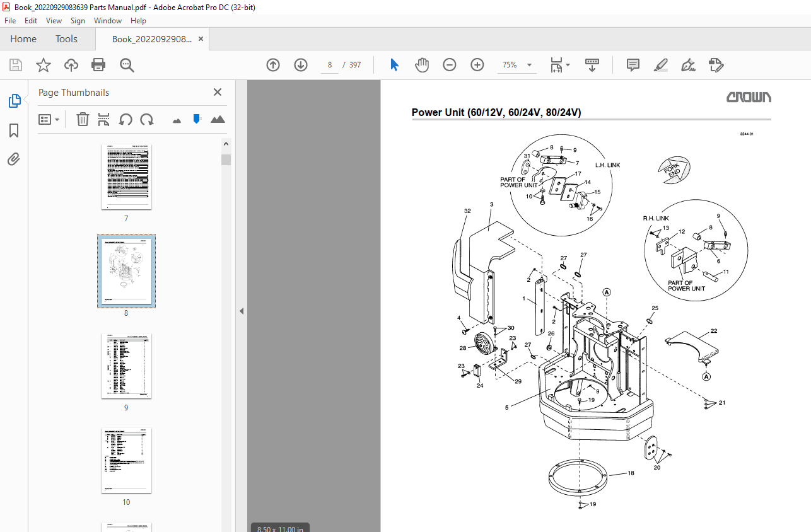Image resolution: width=811 pixels, height=532 pixels.
Task: Open the Page Thumbnails sidebar icon
Action: tap(14, 100)
